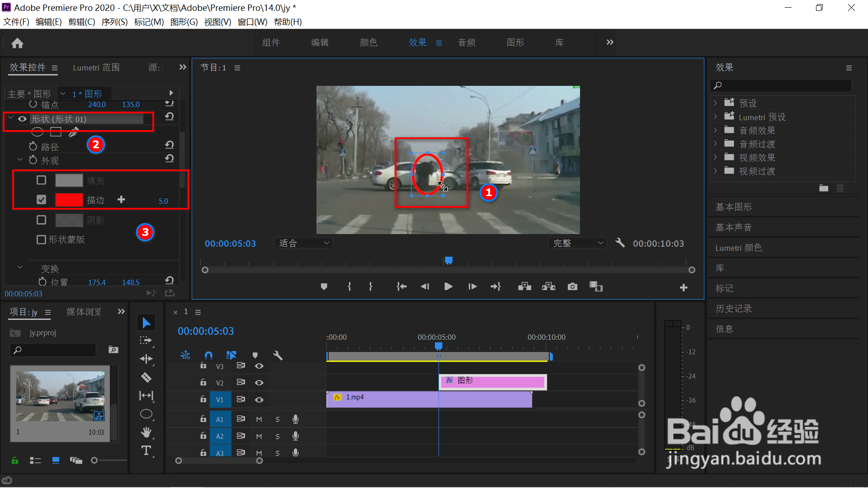Open the Sequence menu
Image resolution: width=868 pixels, height=488 pixels.
click(x=114, y=22)
